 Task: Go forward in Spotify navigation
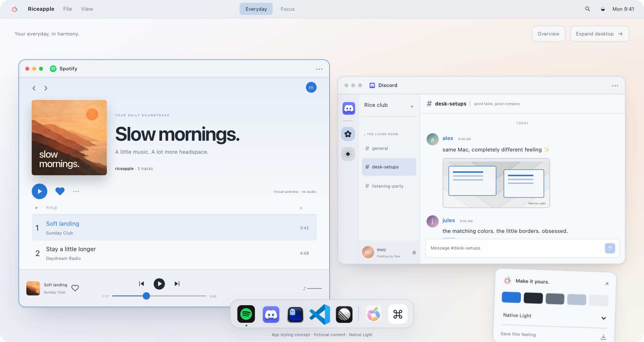(46, 88)
